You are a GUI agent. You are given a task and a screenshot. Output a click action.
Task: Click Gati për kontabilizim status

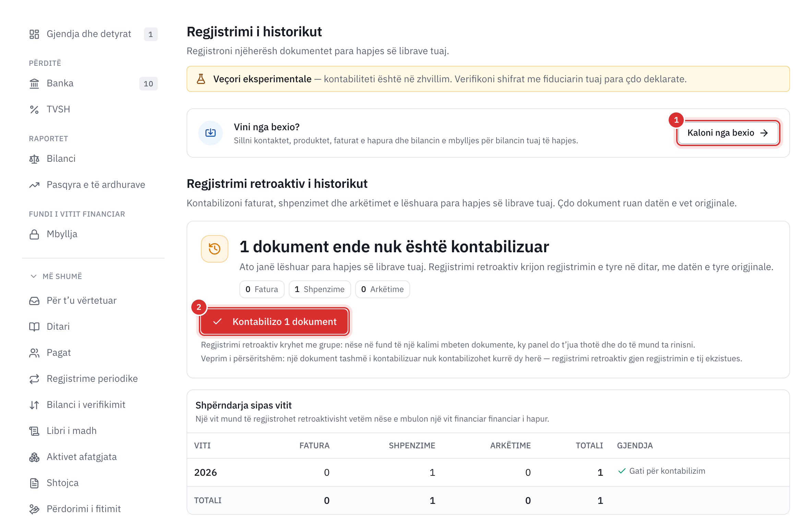point(661,471)
